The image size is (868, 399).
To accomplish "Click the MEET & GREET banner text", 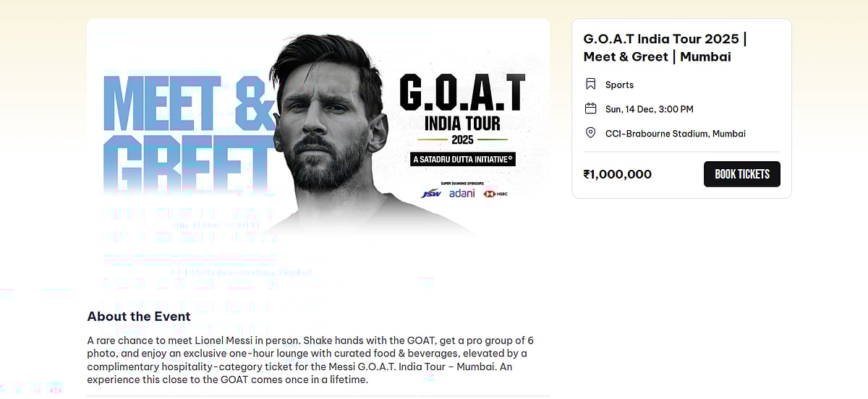I will [190, 133].
